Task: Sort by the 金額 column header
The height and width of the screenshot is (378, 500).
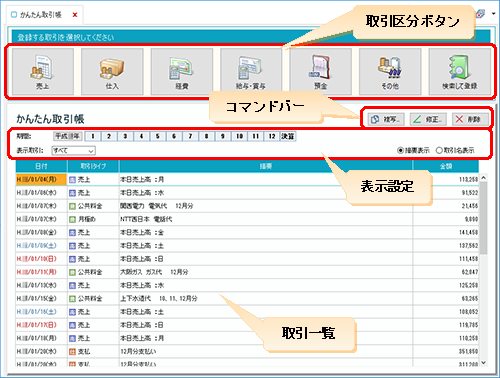Action: click(446, 166)
